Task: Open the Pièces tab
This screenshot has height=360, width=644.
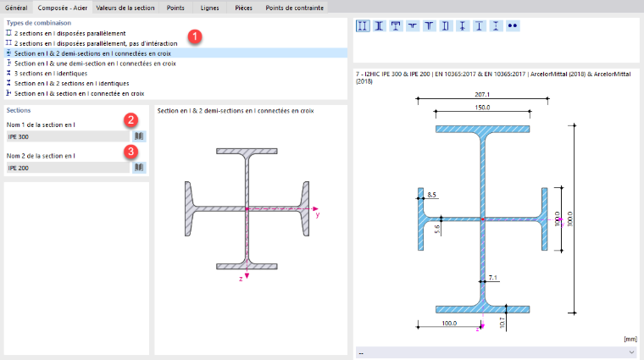Action: [x=243, y=8]
